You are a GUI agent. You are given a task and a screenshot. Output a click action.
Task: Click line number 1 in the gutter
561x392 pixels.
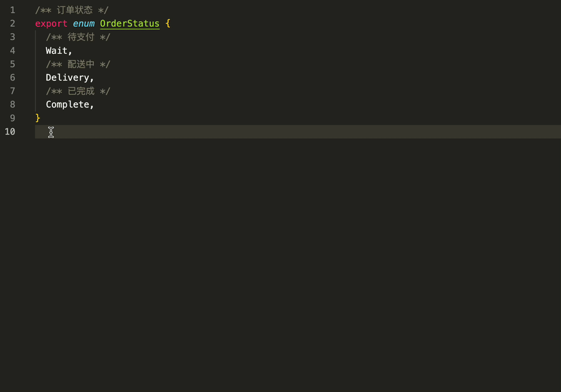pyautogui.click(x=13, y=10)
